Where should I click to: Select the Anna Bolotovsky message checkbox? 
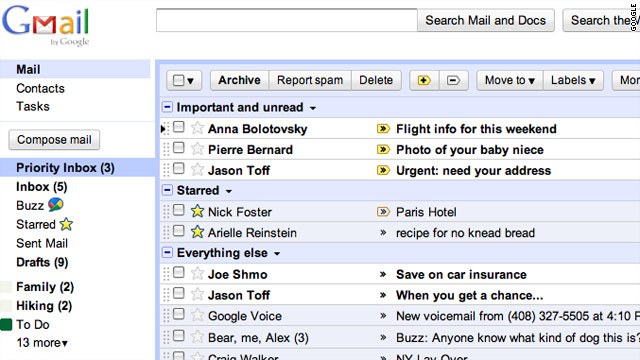[179, 127]
